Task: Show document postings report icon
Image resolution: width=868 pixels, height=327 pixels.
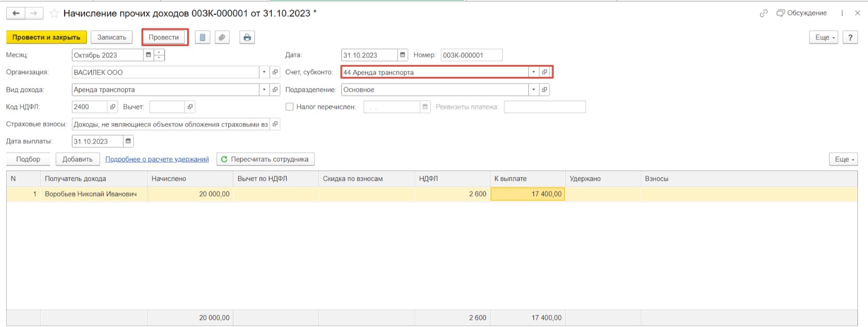Action: click(202, 37)
